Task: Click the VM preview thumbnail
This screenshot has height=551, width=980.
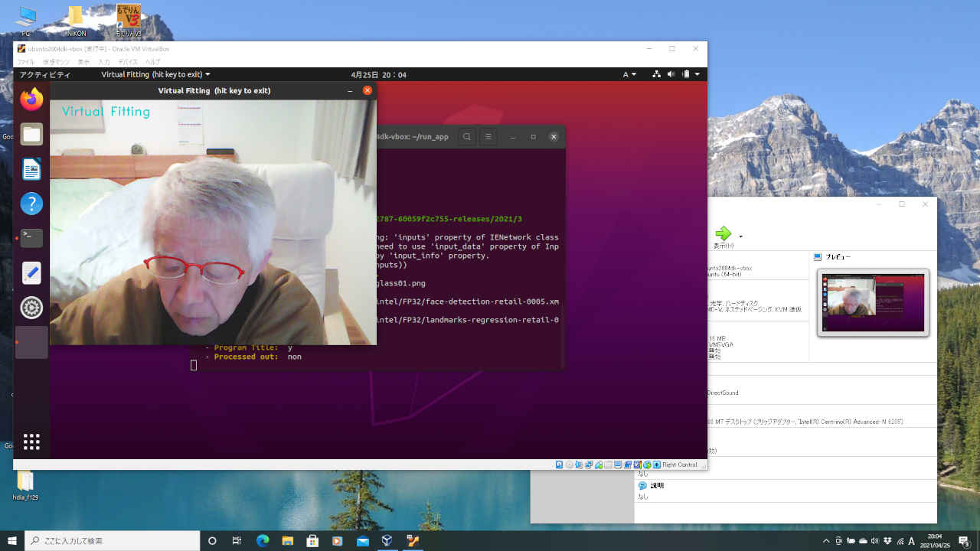Action: 873,302
